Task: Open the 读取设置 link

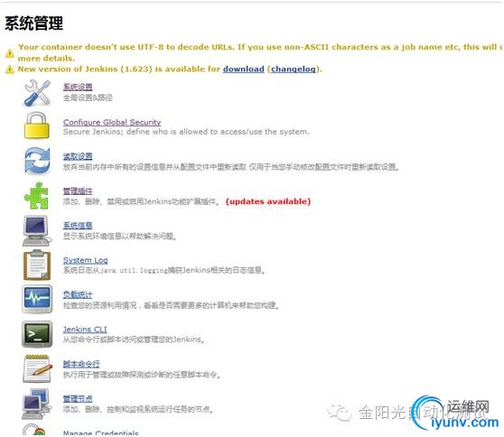Action: [x=78, y=156]
